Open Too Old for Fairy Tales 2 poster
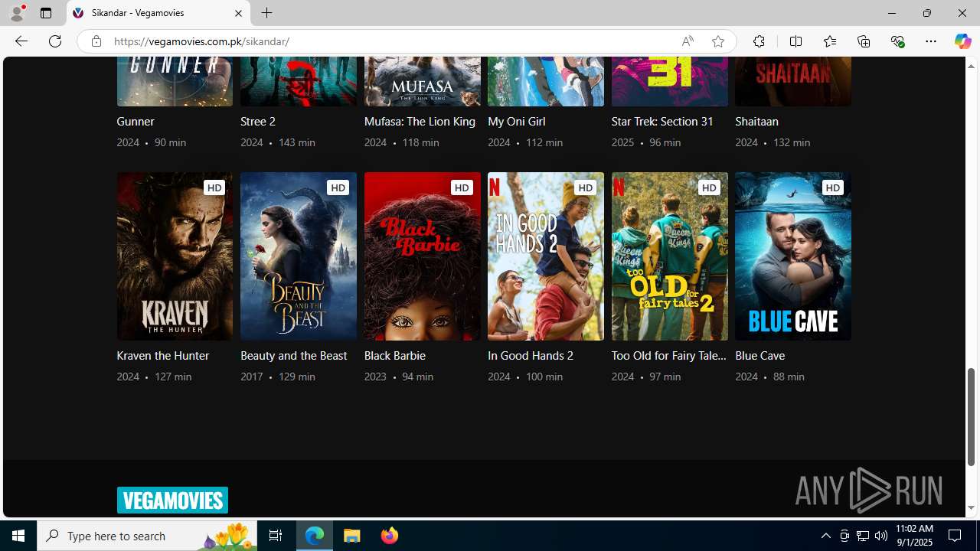The image size is (980, 551). [x=670, y=256]
